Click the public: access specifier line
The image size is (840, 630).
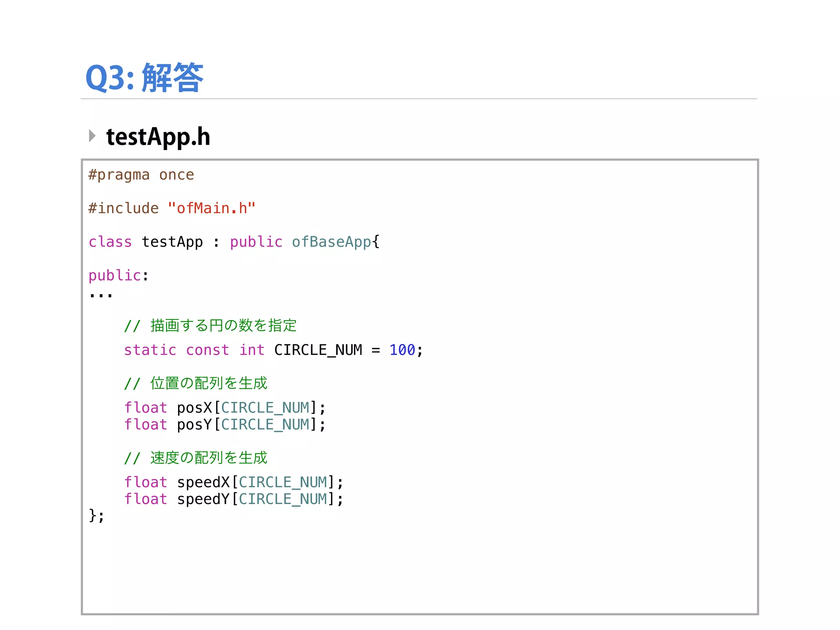119,276
